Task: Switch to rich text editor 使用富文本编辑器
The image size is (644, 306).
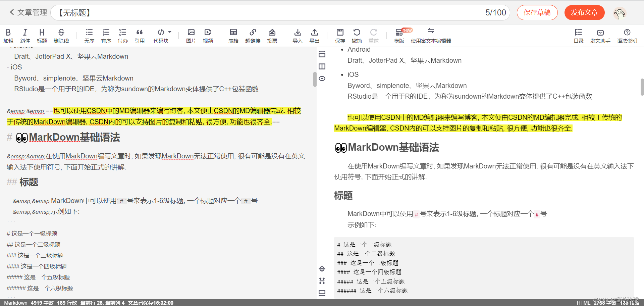Action: pos(431,36)
